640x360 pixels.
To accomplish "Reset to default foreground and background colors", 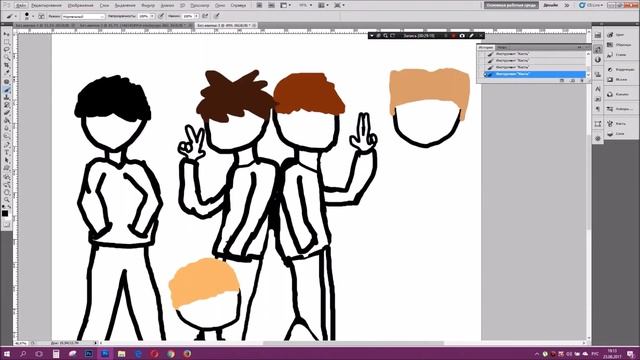I will [4, 207].
